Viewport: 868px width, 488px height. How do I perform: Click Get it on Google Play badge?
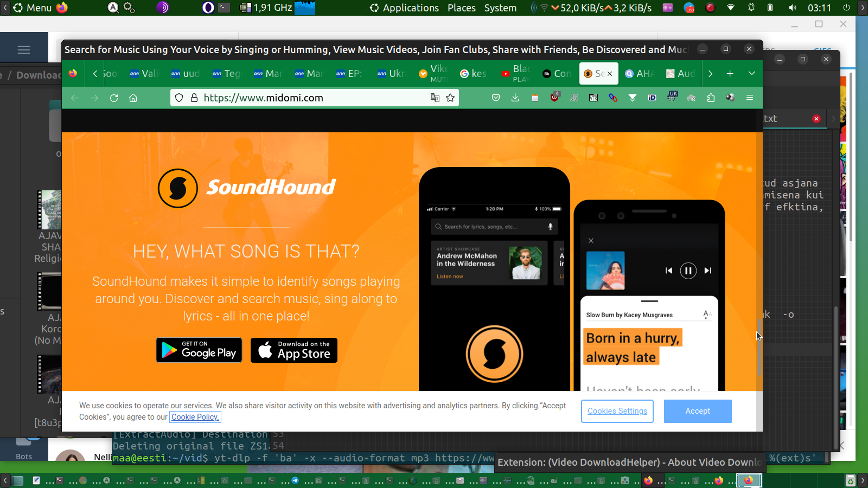(x=199, y=350)
